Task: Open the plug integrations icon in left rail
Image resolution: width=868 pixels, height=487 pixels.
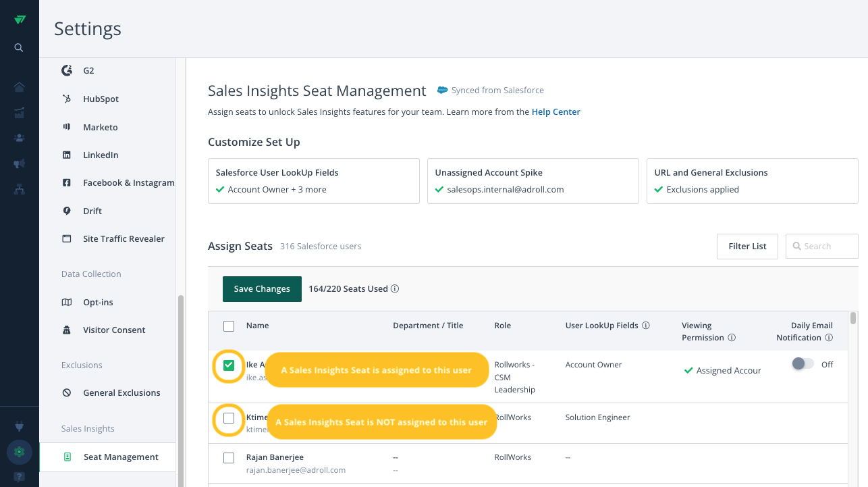Action: (20, 426)
